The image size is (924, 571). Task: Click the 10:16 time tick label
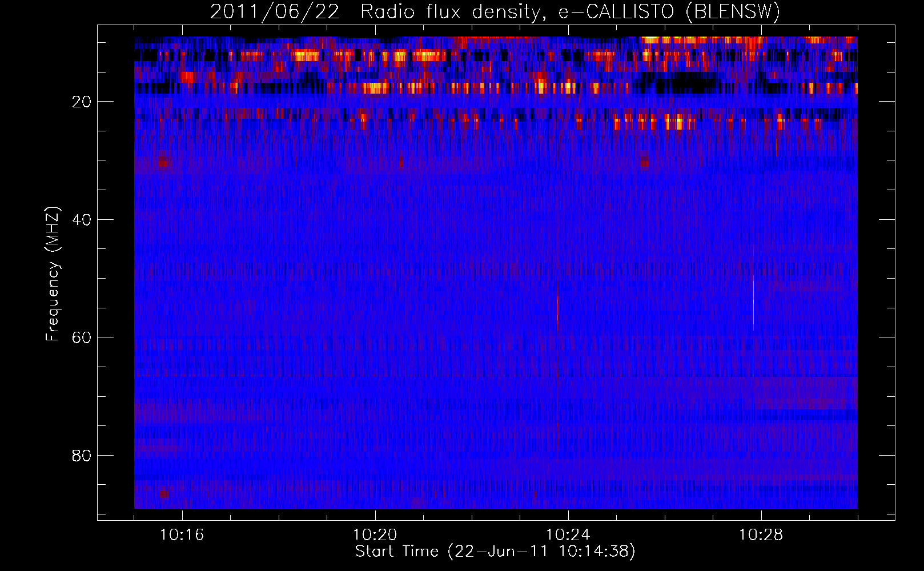(182, 534)
